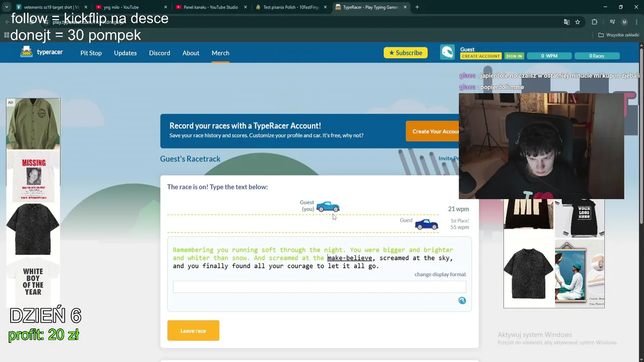Click the typeracer logo

(x=41, y=52)
